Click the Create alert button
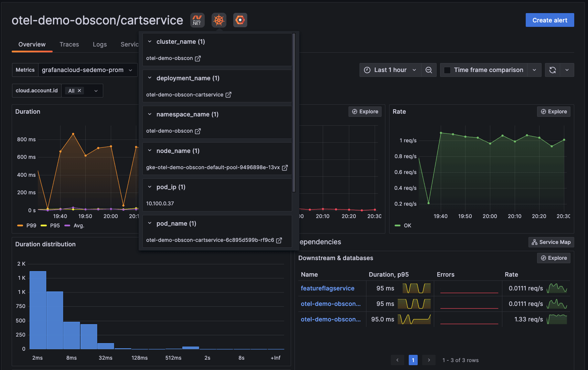588x370 pixels. (549, 20)
